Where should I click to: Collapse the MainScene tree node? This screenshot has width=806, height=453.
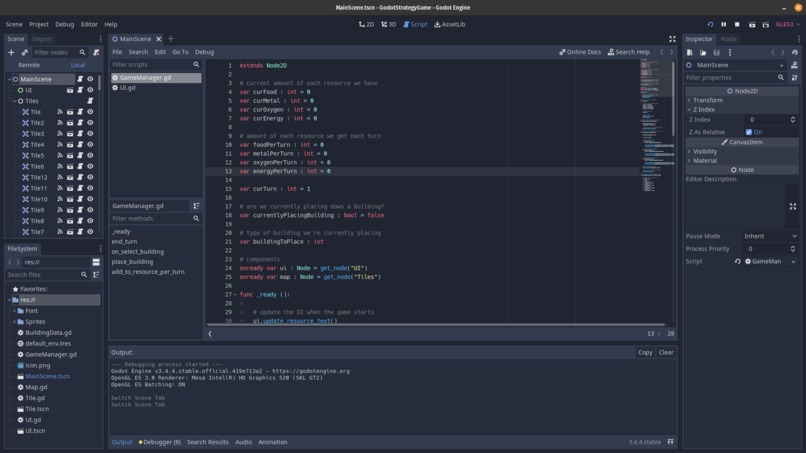[x=9, y=79]
